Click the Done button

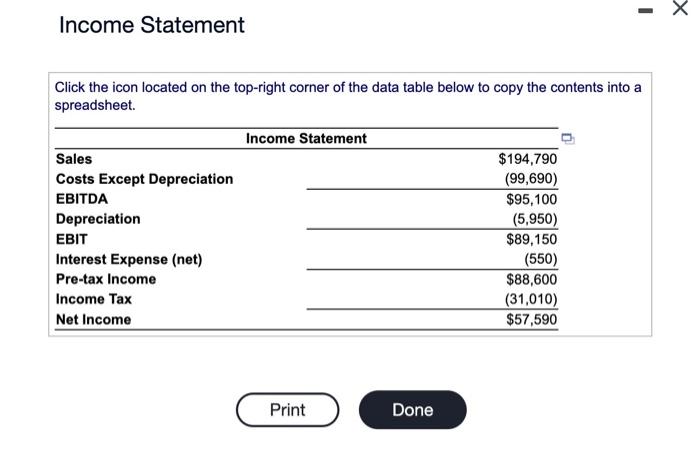point(412,410)
